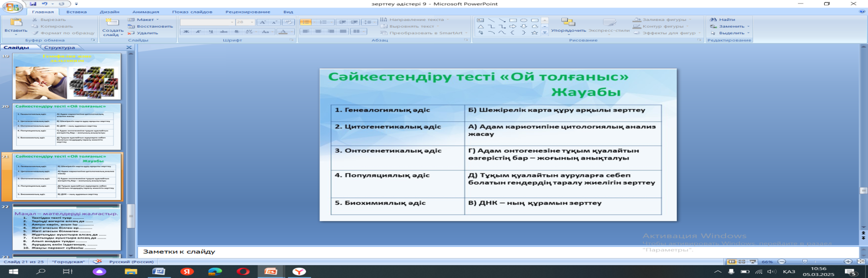Open the Вставка (Insert) ribbon tab
This screenshot has width=868, height=278.
(76, 12)
